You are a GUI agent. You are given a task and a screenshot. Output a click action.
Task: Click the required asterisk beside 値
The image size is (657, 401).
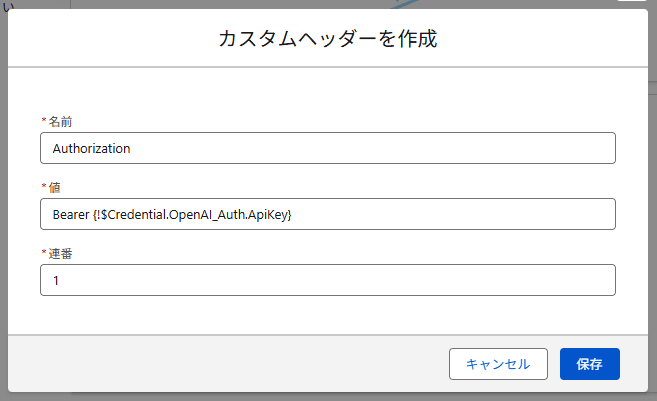(x=43, y=187)
